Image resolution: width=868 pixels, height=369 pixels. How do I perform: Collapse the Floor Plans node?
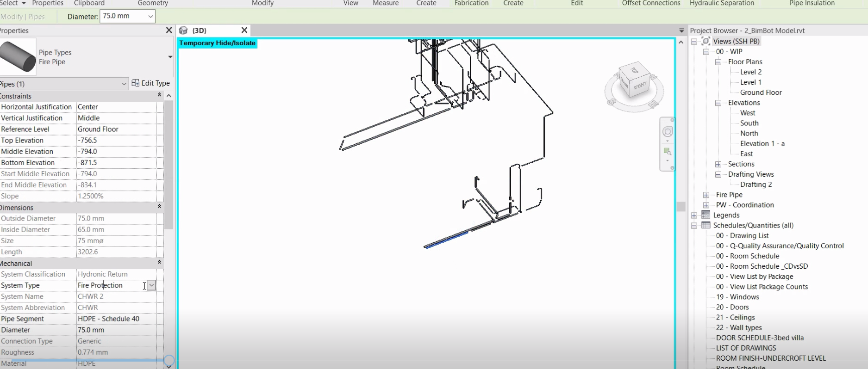718,62
